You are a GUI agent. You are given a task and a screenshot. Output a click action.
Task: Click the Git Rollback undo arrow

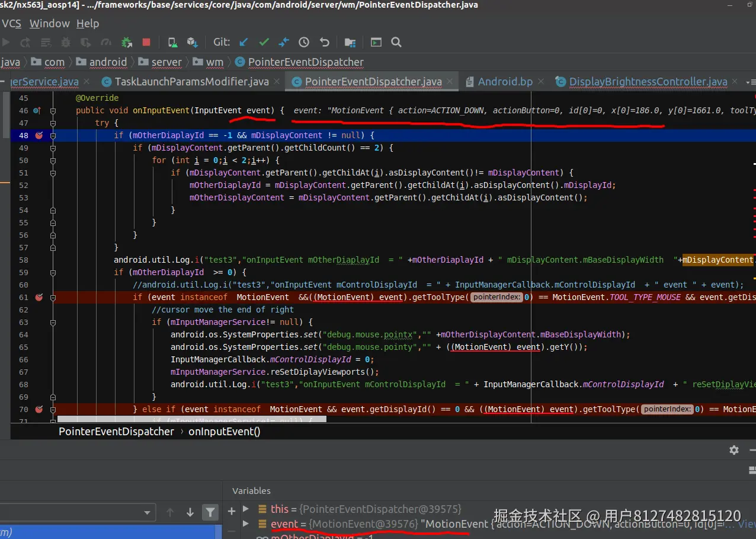coord(324,42)
